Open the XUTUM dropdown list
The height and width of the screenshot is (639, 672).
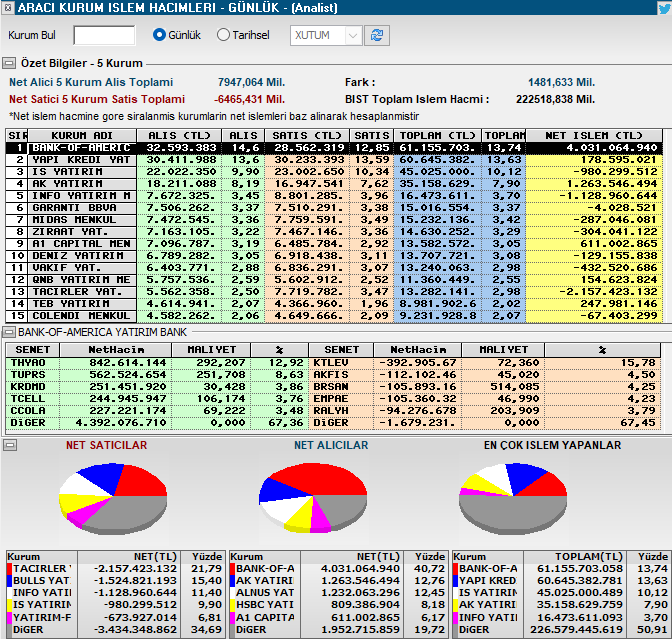353,35
